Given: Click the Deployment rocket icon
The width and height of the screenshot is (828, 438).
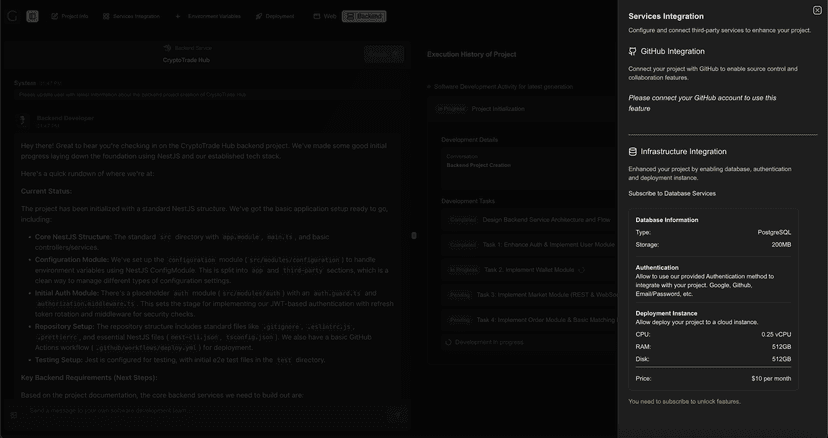Looking at the screenshot, I should (259, 16).
